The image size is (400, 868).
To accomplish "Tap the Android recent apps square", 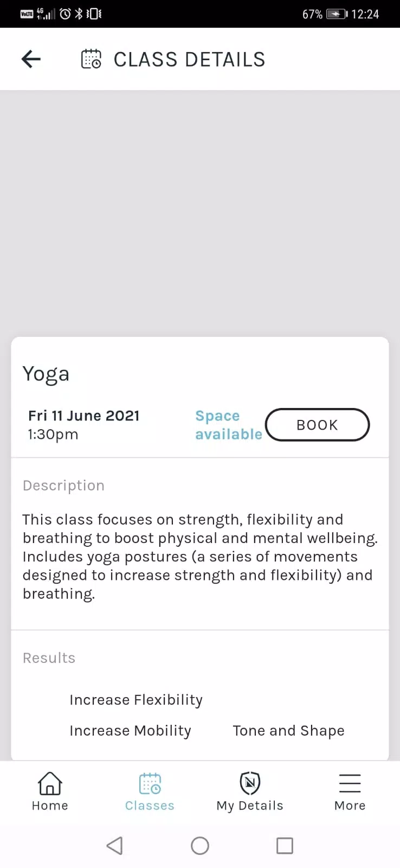I will (x=285, y=845).
